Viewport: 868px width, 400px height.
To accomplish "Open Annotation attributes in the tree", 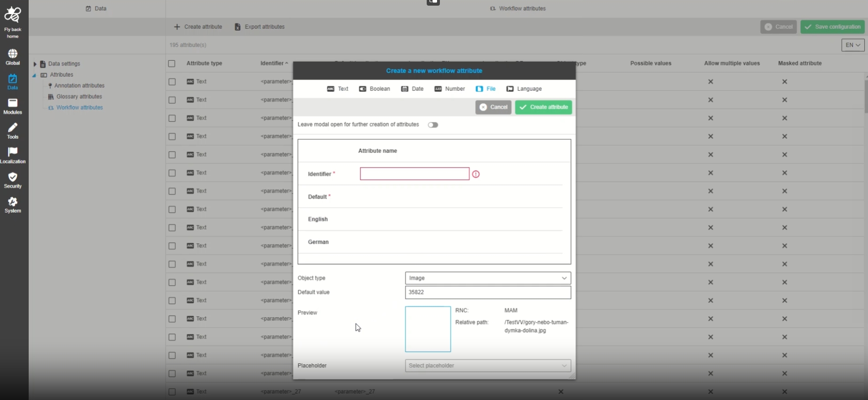I will pyautogui.click(x=80, y=86).
